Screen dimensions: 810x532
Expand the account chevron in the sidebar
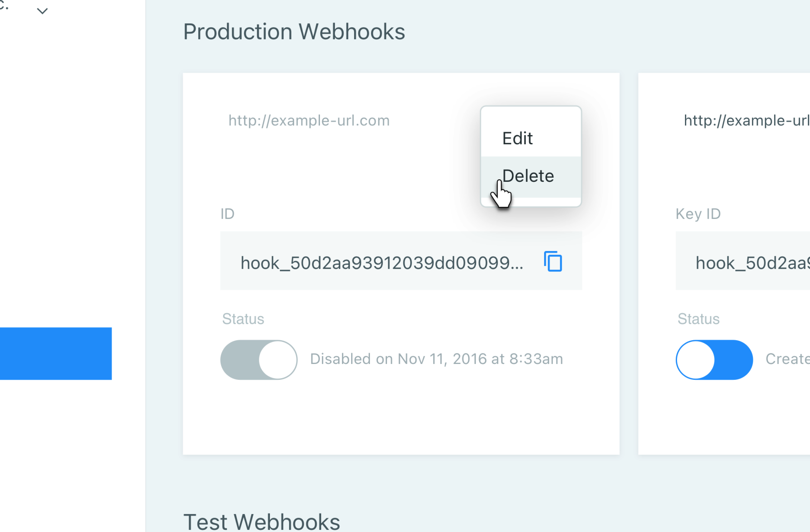(42, 11)
